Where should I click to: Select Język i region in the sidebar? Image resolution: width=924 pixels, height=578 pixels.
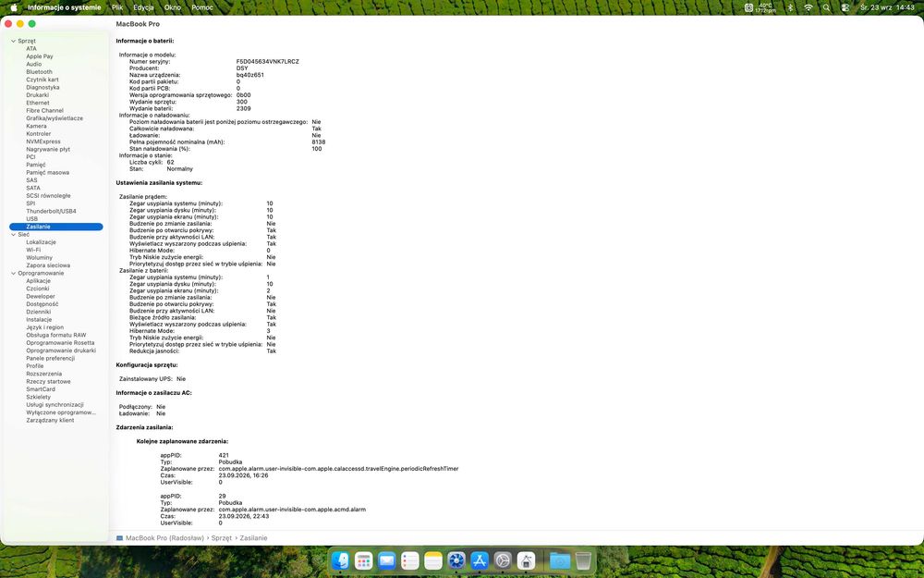point(44,327)
